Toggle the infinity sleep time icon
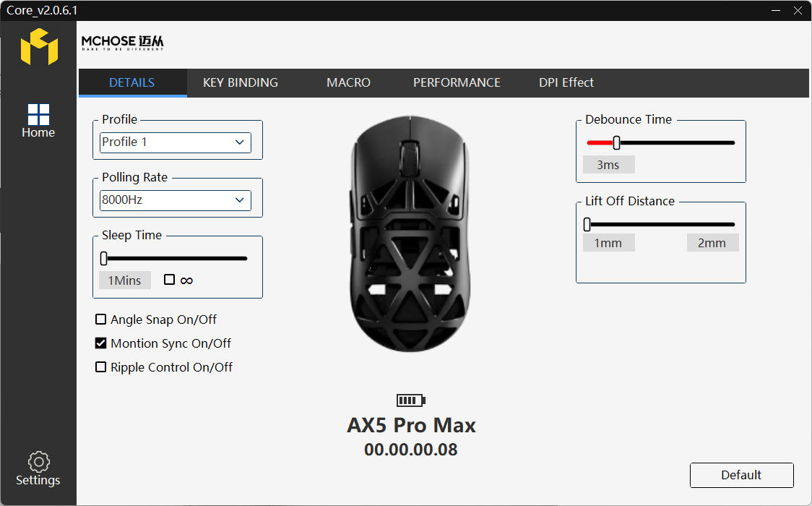 click(x=186, y=280)
